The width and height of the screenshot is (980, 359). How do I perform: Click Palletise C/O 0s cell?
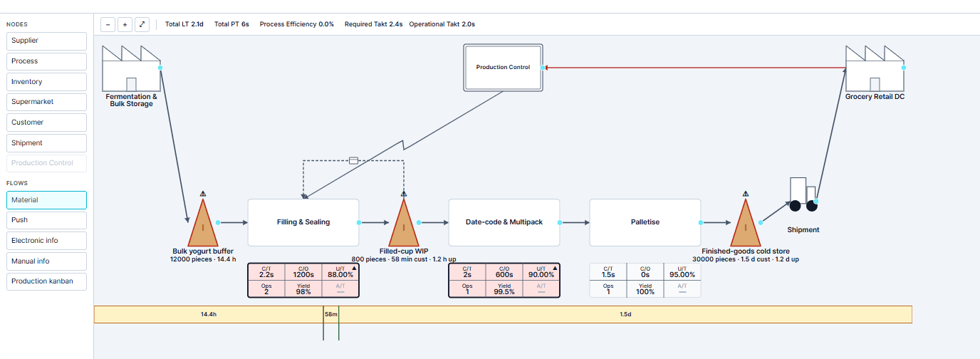click(x=645, y=272)
